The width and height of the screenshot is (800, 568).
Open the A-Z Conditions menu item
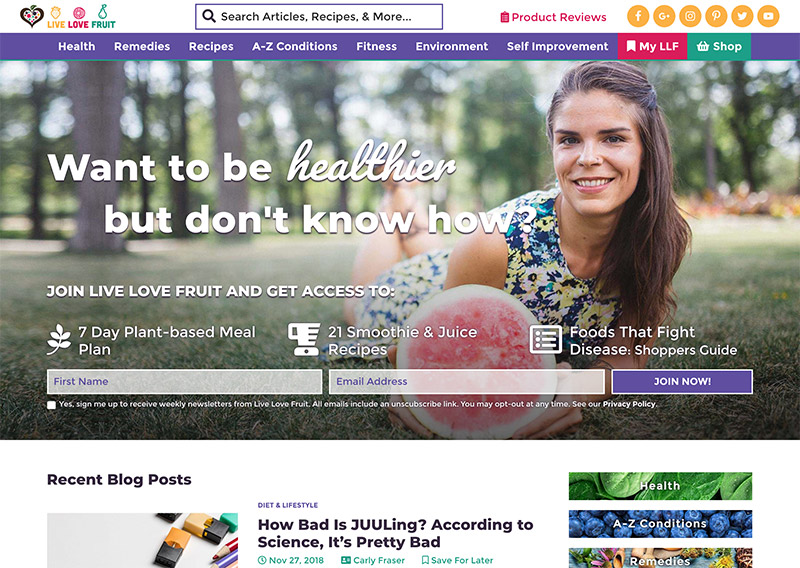[x=294, y=46]
